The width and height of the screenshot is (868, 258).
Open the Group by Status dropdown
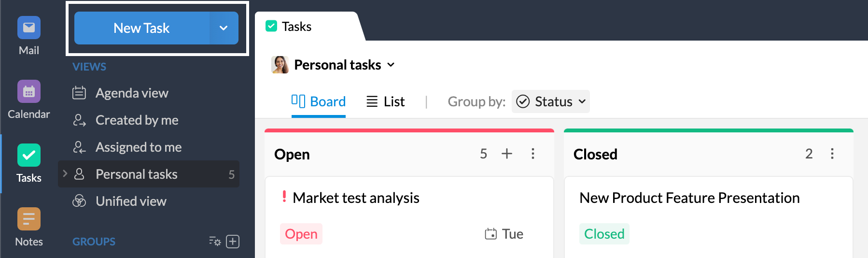(x=551, y=101)
